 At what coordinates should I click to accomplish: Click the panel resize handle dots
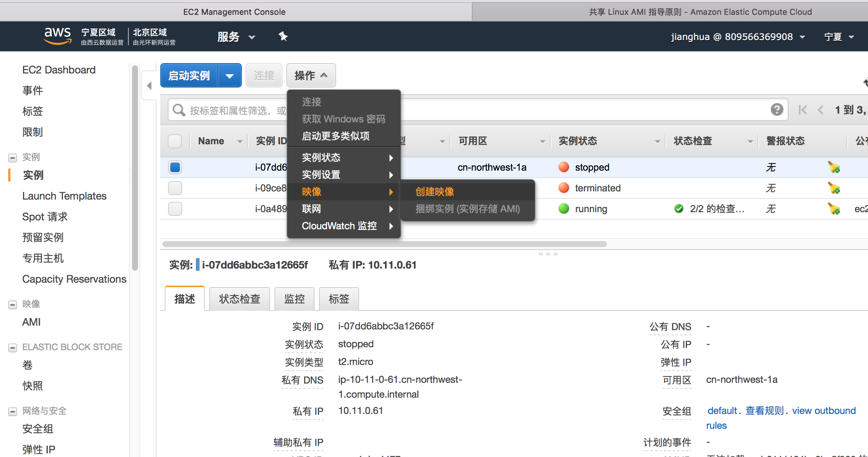[548, 254]
